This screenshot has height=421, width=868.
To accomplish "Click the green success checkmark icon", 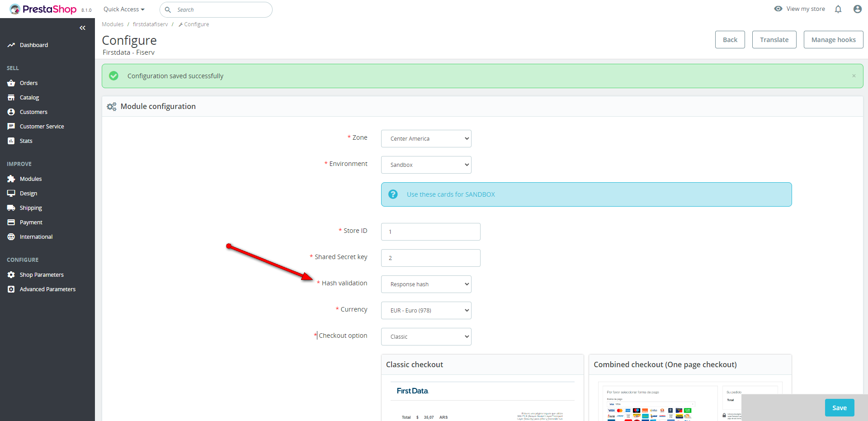I will coord(114,76).
